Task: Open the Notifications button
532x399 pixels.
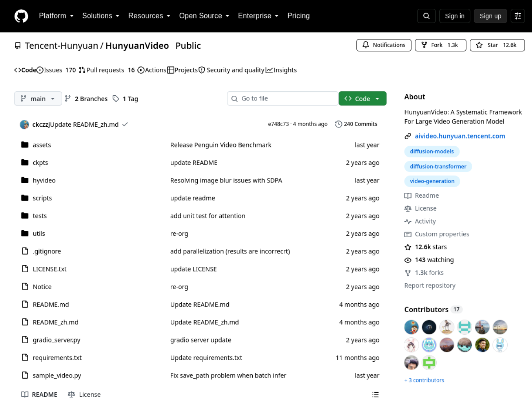Action: coord(384,45)
